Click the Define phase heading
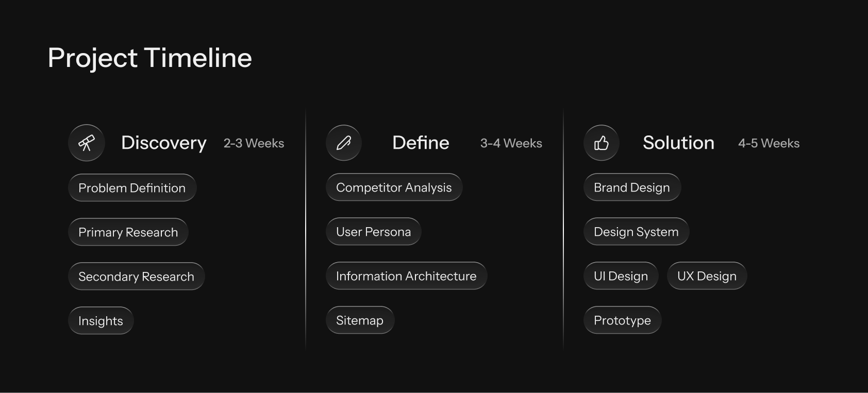Image resolution: width=868 pixels, height=393 pixels. [421, 143]
